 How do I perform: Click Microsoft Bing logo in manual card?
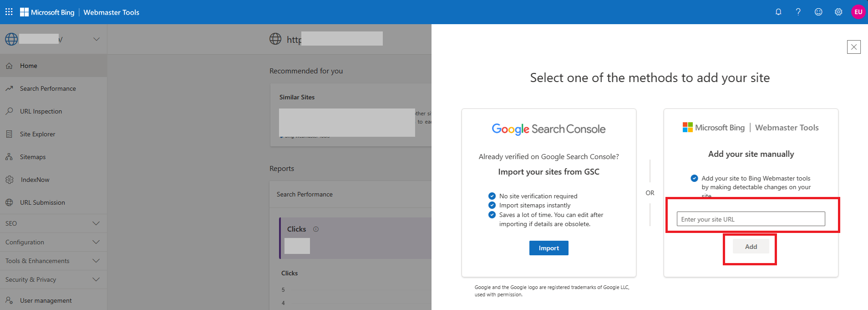tap(713, 128)
